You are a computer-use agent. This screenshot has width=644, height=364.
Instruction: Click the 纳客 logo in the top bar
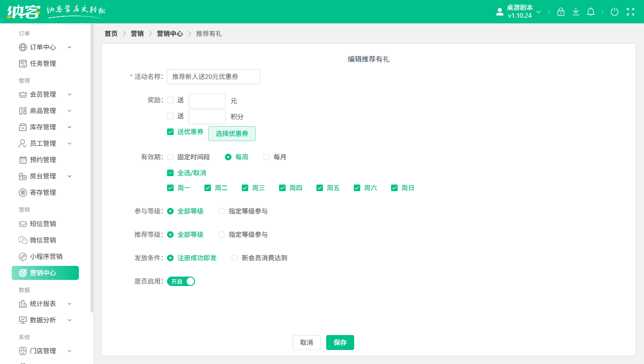tap(21, 11)
